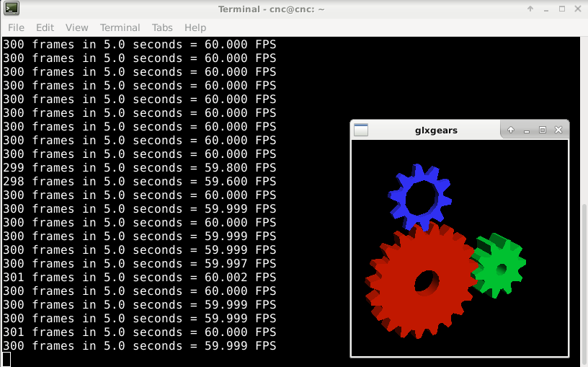Click the line showing 59.800 FPS
Screen dimensions: 588x367
140,168
